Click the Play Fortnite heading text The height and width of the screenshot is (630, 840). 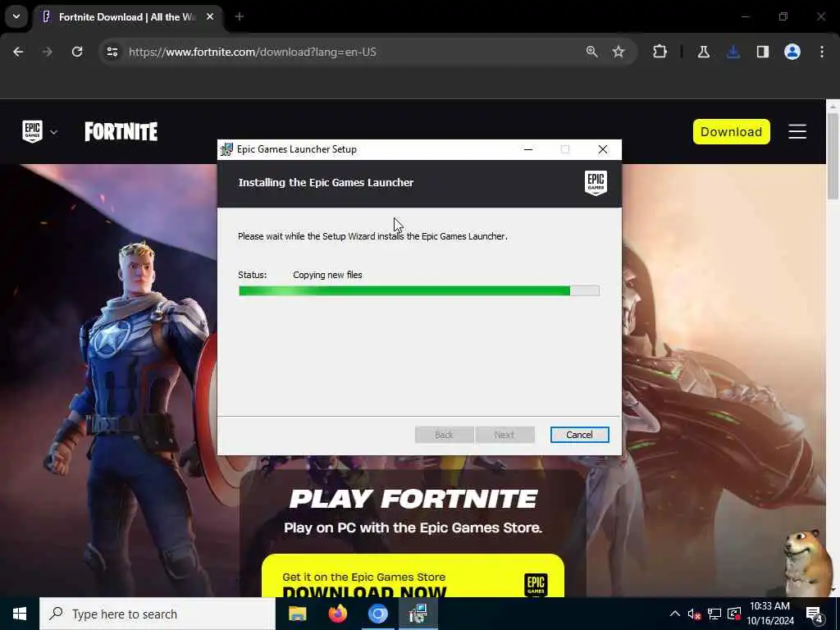pos(413,499)
